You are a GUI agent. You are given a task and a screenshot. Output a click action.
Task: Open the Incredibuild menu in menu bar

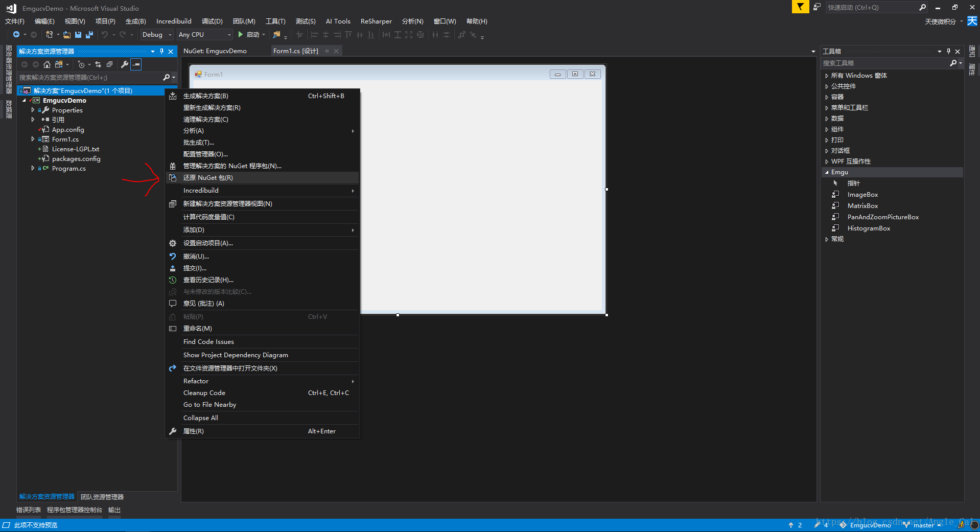[174, 21]
